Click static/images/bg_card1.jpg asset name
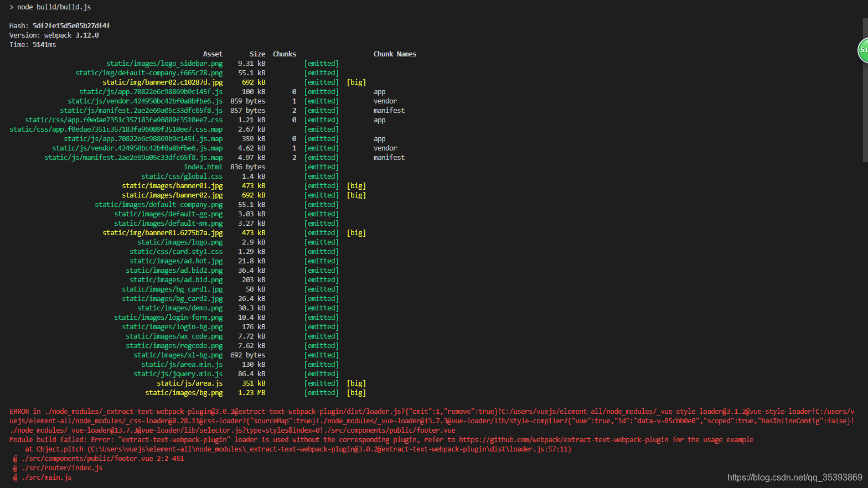The image size is (868, 488). (x=172, y=289)
